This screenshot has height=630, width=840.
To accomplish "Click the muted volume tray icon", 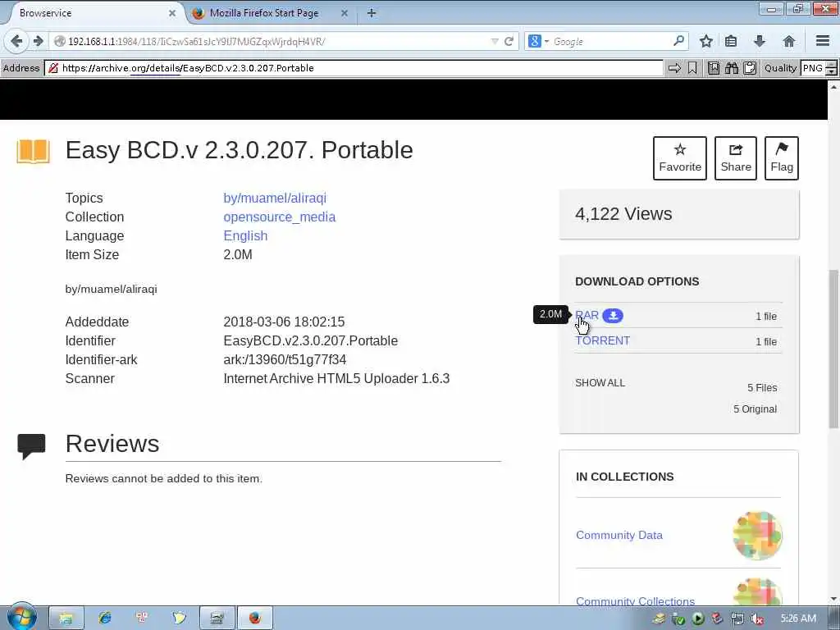I will tap(757, 619).
